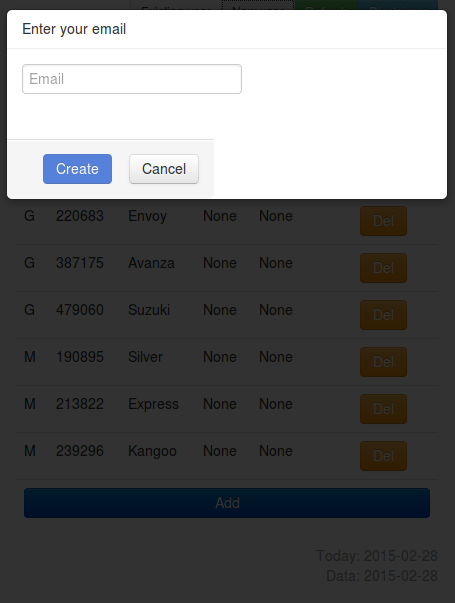Select the Suzuki name in the table
Image resolution: width=455 pixels, height=603 pixels.
[x=149, y=310]
